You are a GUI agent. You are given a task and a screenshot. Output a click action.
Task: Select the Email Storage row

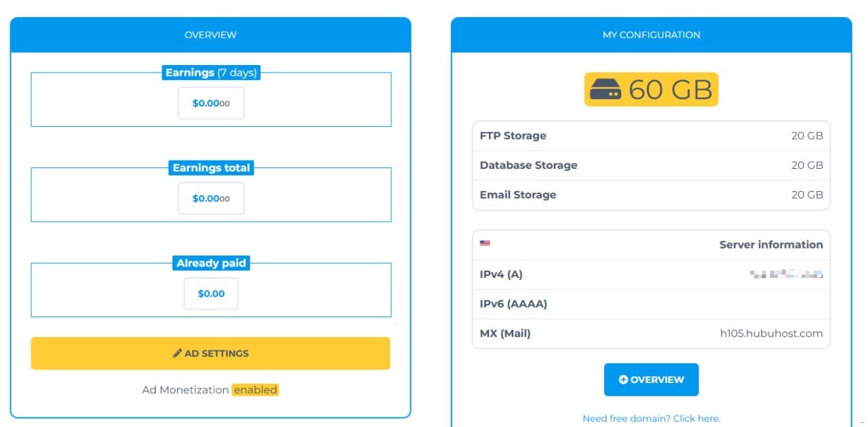651,195
